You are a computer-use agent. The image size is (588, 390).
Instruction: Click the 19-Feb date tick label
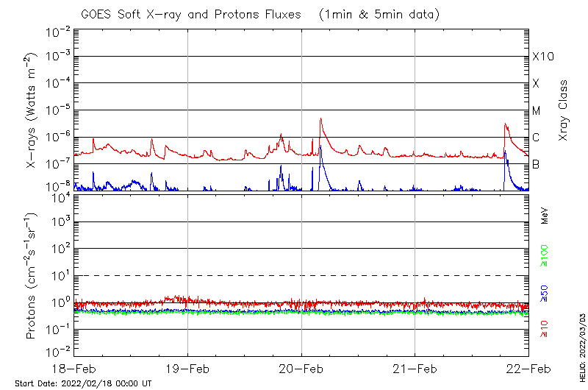tap(187, 369)
